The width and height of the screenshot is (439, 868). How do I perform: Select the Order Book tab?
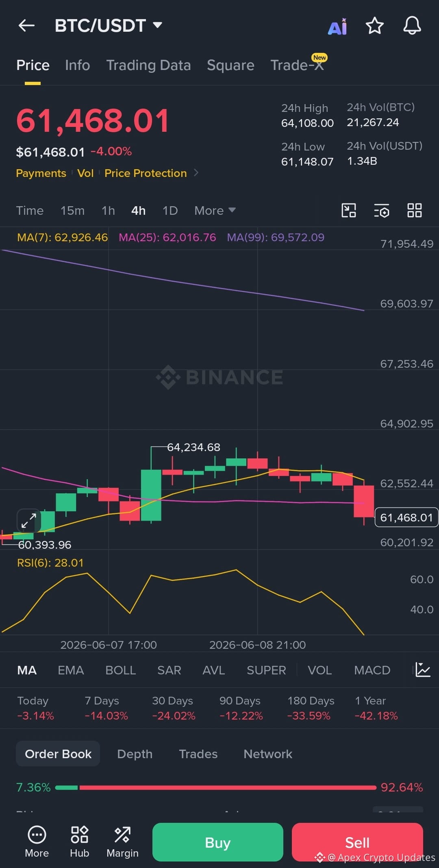point(58,754)
